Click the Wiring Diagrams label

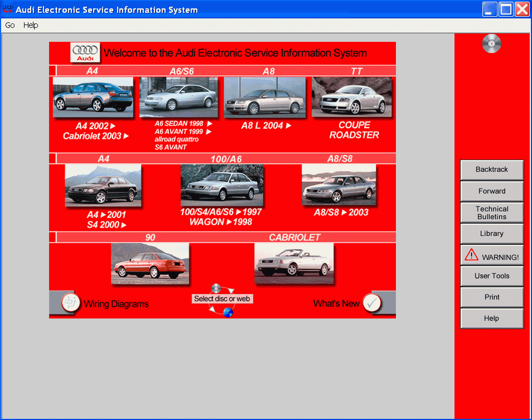[x=116, y=303]
